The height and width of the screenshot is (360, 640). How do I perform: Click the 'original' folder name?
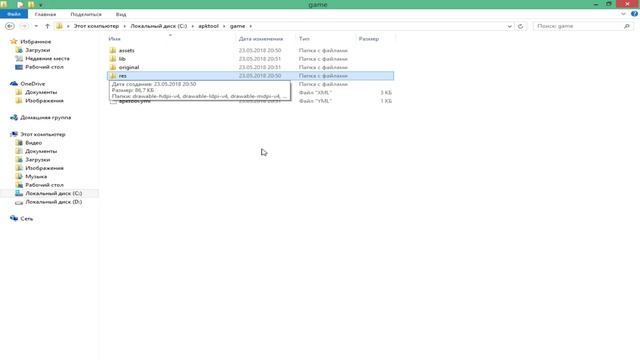point(129,67)
